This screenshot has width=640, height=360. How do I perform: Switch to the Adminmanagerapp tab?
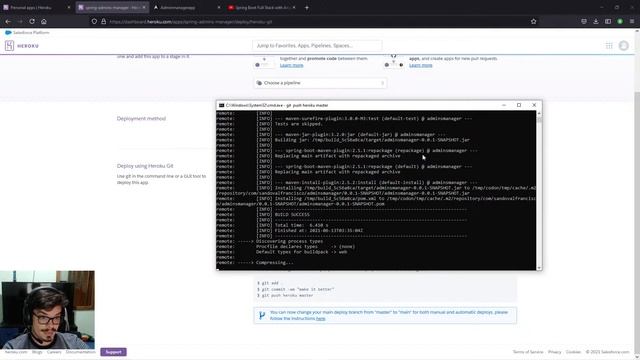pyautogui.click(x=184, y=7)
